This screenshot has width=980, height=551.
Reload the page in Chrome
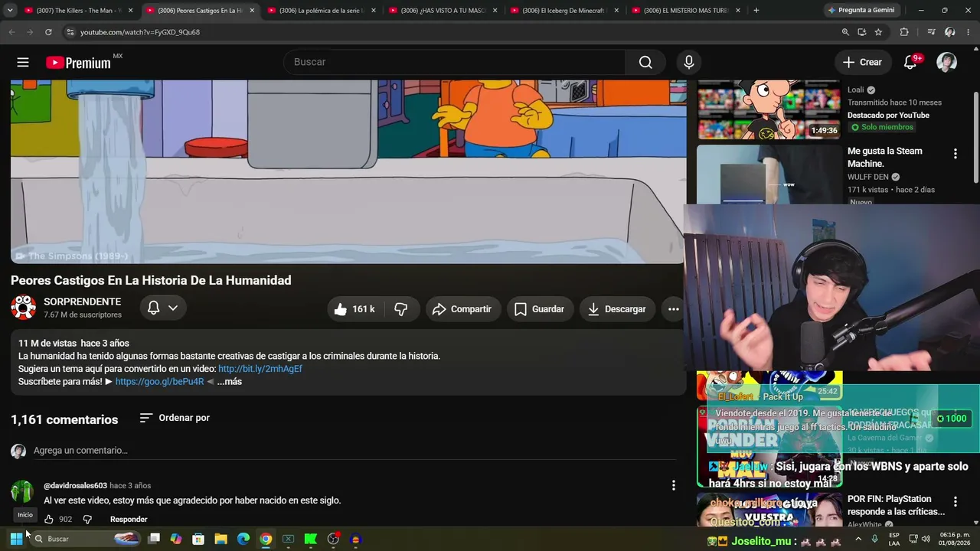48,32
